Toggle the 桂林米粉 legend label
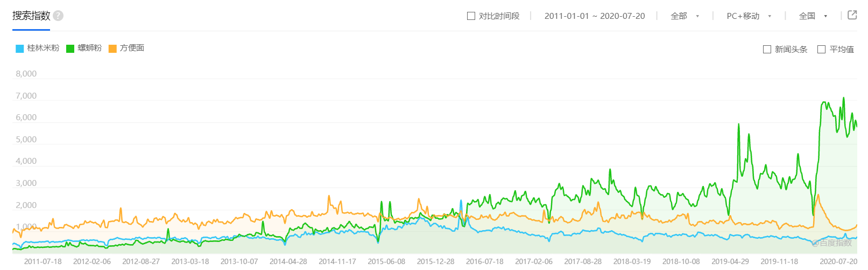Image resolution: width=868 pixels, height=270 pixels. (x=43, y=48)
